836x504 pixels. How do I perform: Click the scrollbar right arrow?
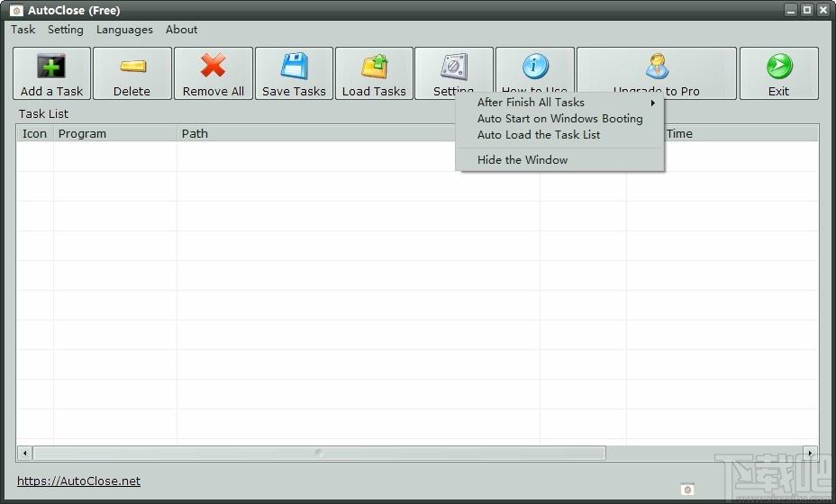click(x=810, y=453)
